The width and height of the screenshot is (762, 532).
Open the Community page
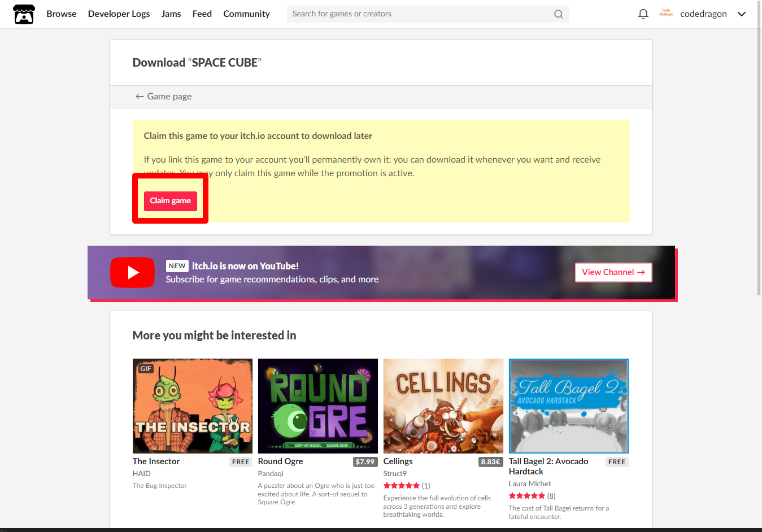coord(246,14)
